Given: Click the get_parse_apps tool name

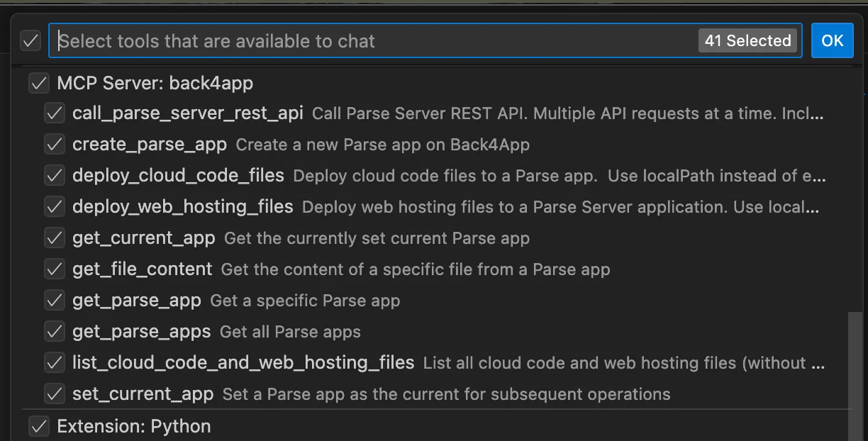Looking at the screenshot, I should [141, 332].
